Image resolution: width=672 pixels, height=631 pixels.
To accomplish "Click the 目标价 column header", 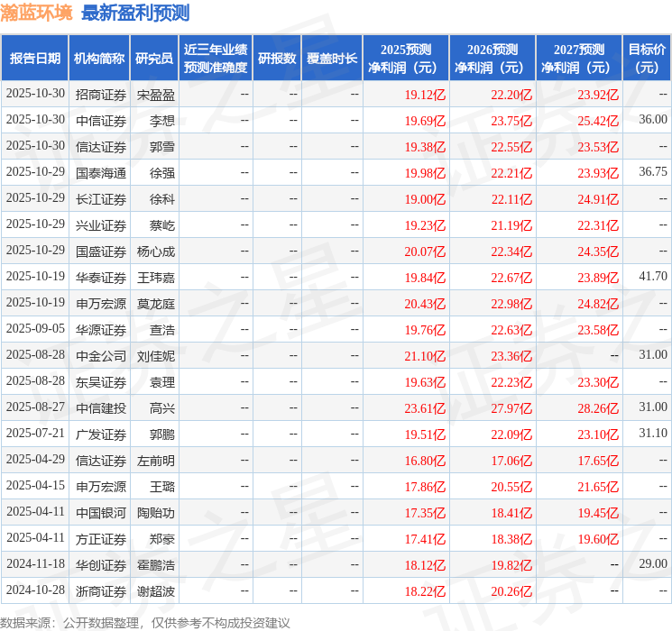I will tap(647, 59).
